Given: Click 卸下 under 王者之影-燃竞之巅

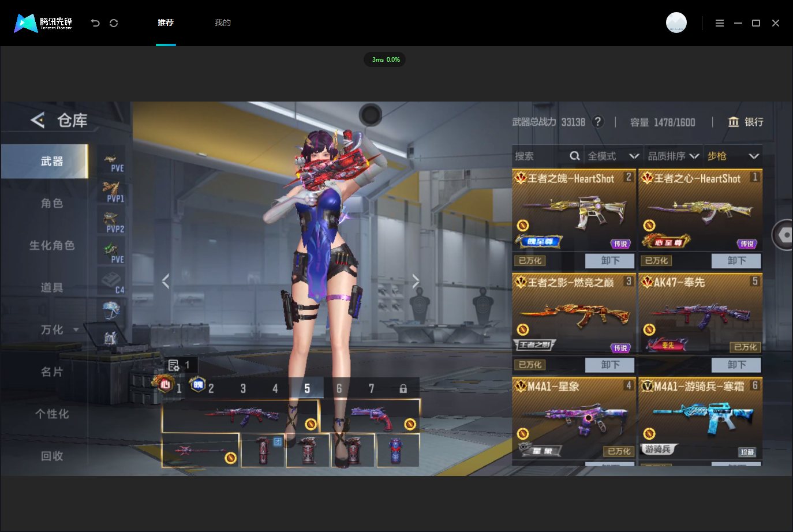Looking at the screenshot, I should click(x=610, y=365).
